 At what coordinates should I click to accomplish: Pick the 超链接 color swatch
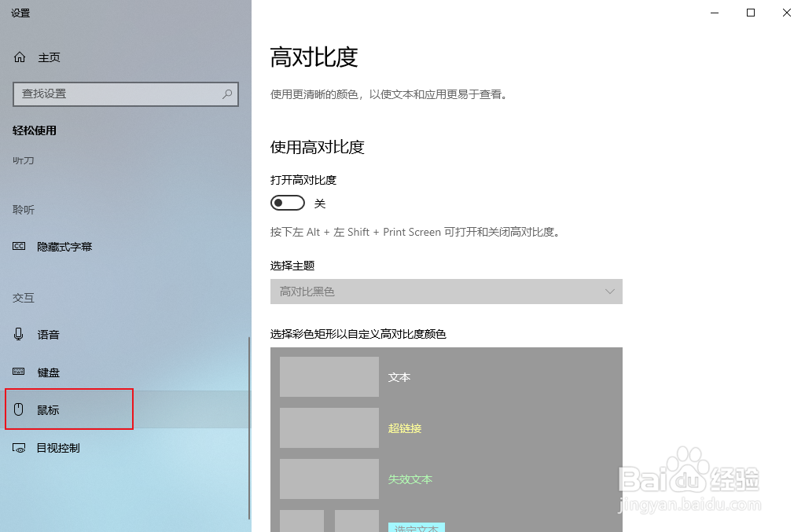pos(329,427)
